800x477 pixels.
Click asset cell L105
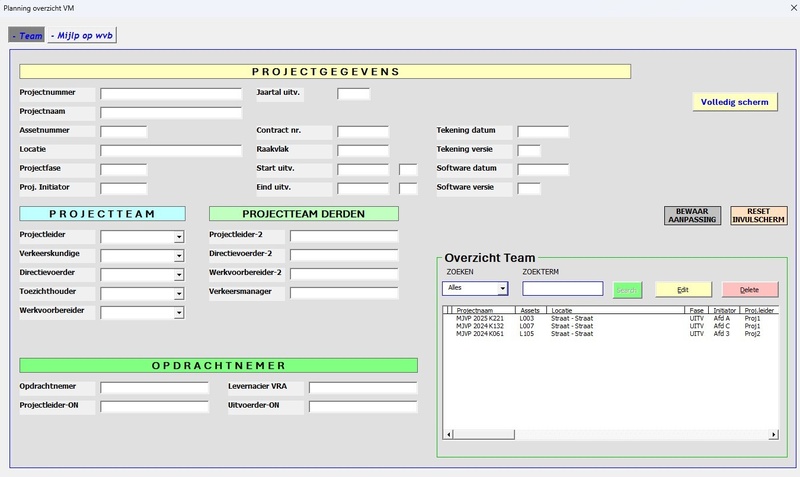click(x=527, y=334)
